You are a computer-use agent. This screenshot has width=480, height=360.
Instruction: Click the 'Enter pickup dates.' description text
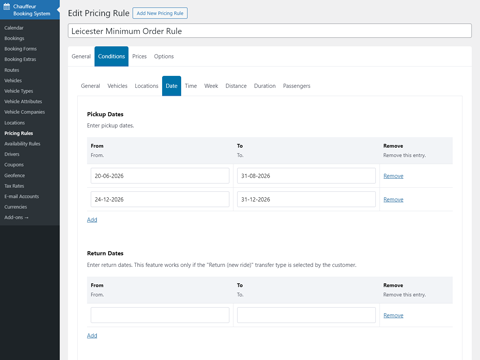pos(110,126)
